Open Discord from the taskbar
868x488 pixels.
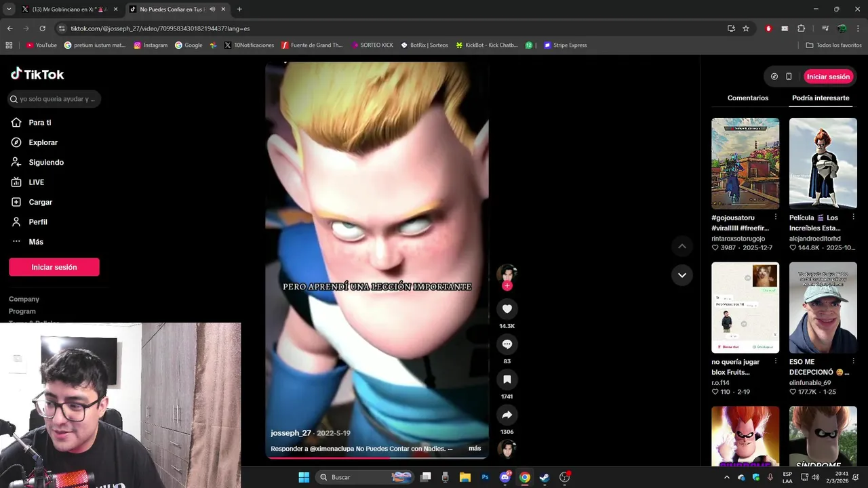[x=505, y=477]
